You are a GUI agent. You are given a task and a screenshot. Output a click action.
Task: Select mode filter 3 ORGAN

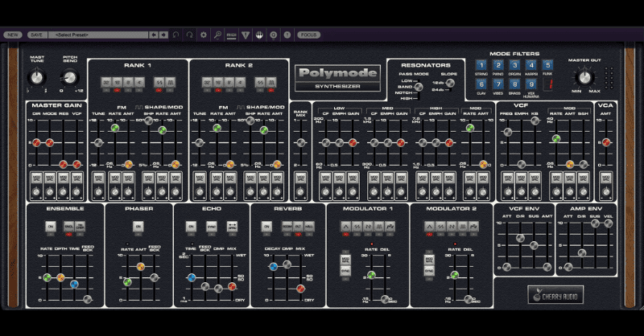coord(514,65)
